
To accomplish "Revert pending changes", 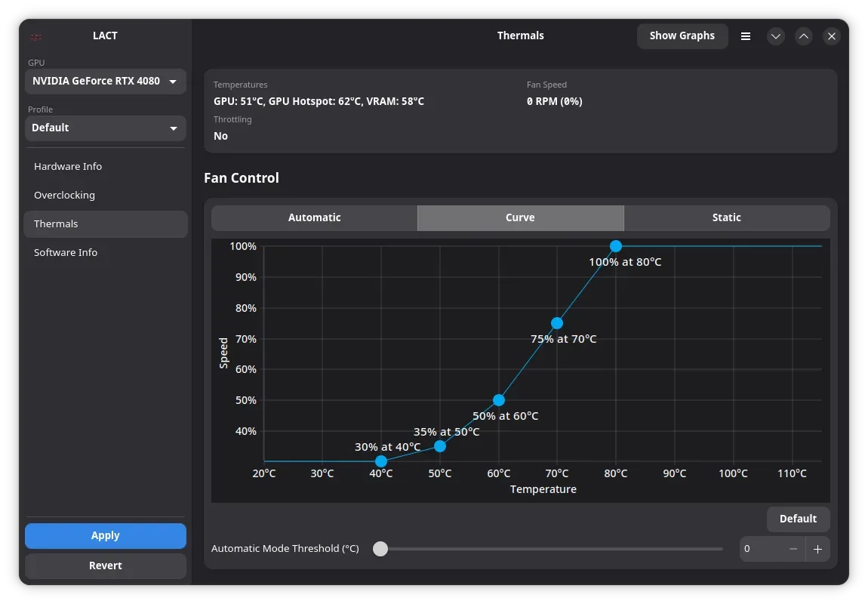I will click(105, 565).
